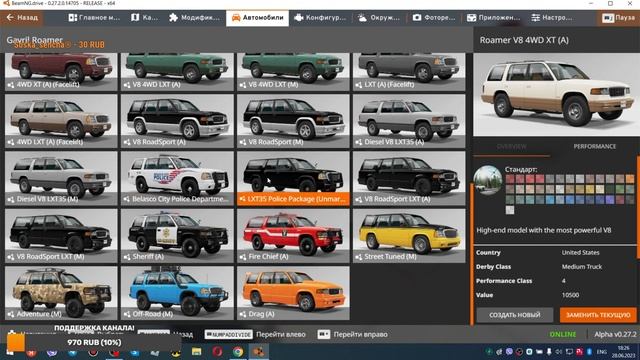Click the 'Gavril Roamer' heading text

pyautogui.click(x=35, y=40)
